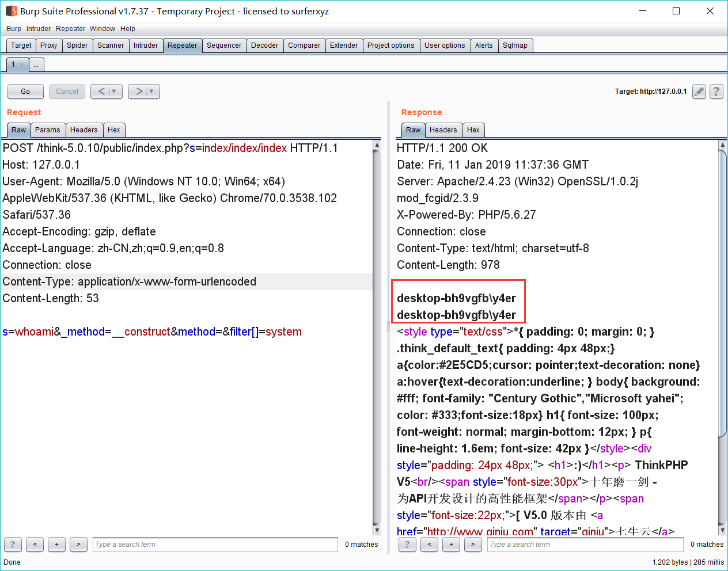Click the "Host: 127.0.0.1" request header line
This screenshot has height=571, width=728.
pos(41,165)
